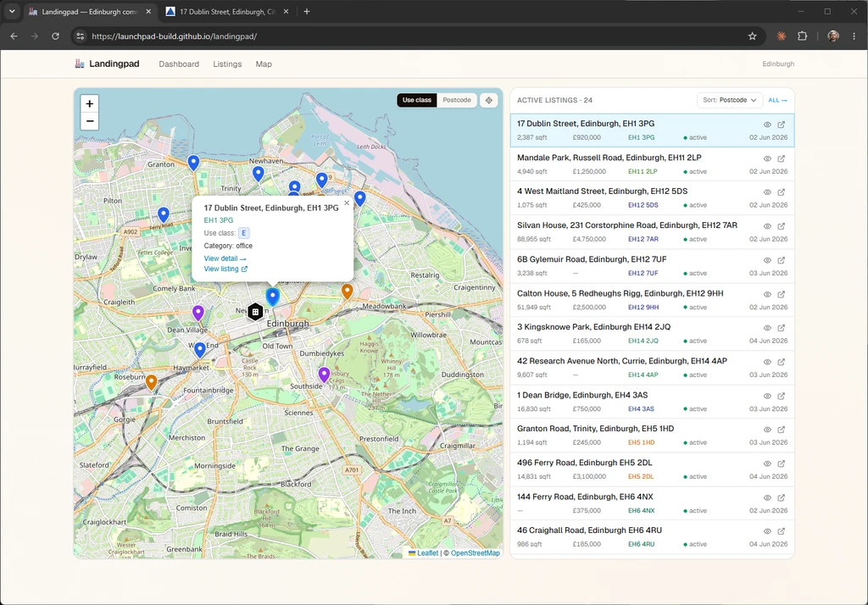Viewport: 868px width, 605px height.
Task: Open external link for 1 Dean Bridge
Action: [781, 396]
